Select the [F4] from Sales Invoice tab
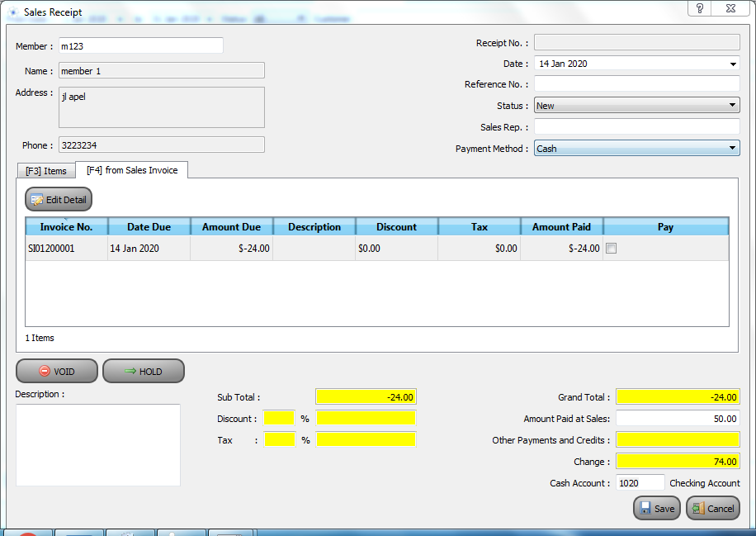The width and height of the screenshot is (756, 536). tap(132, 170)
